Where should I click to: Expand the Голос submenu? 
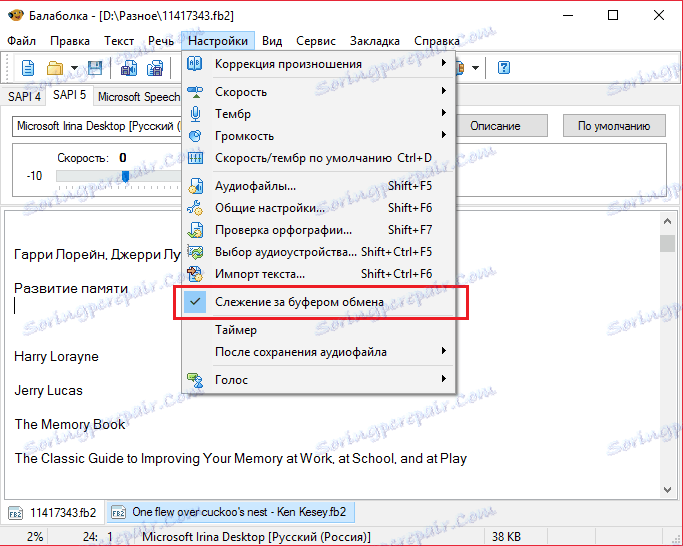(443, 379)
